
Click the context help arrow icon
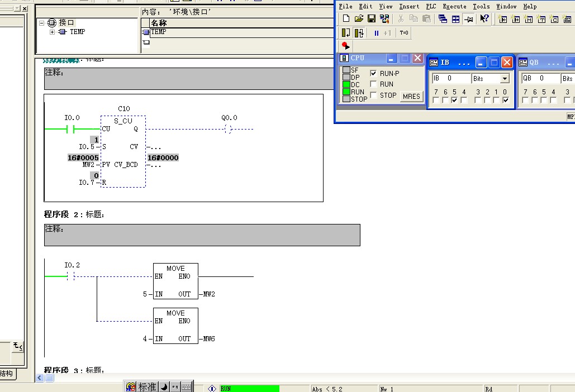484,19
